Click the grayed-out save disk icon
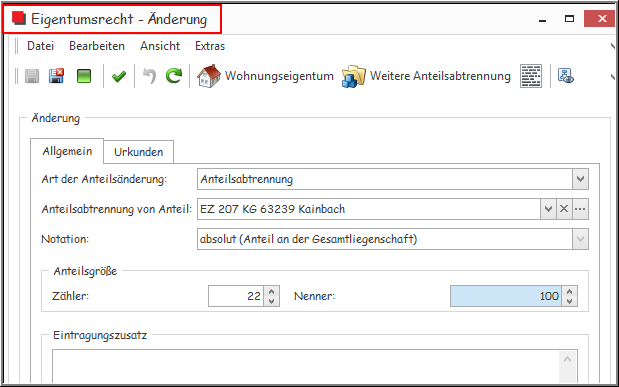This screenshot has height=387, width=619. [32, 76]
